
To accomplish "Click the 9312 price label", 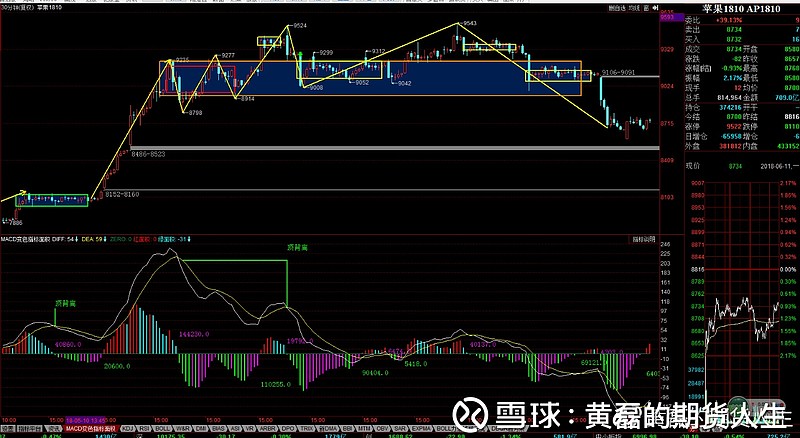I will 378,52.
